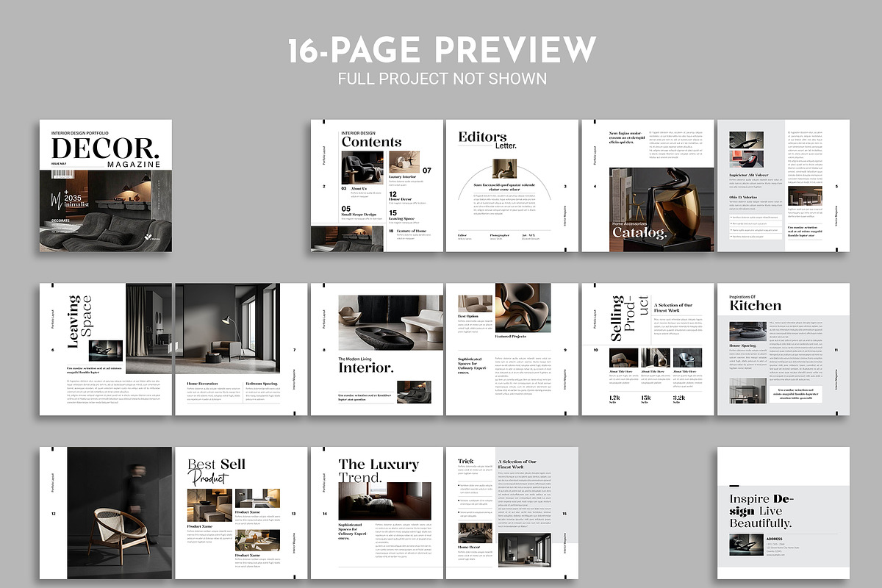882x588 pixels.
Task: Click the 'House Spacing.' heading on Kitchen page
Action: point(742,345)
